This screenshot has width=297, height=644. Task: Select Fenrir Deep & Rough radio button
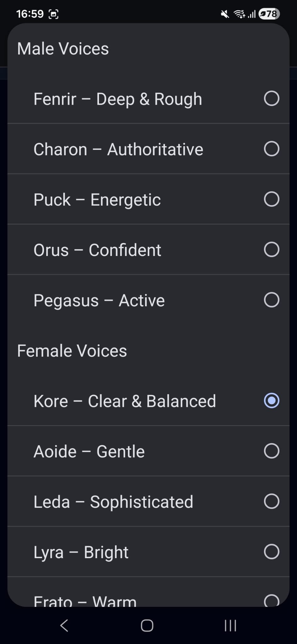click(x=272, y=98)
